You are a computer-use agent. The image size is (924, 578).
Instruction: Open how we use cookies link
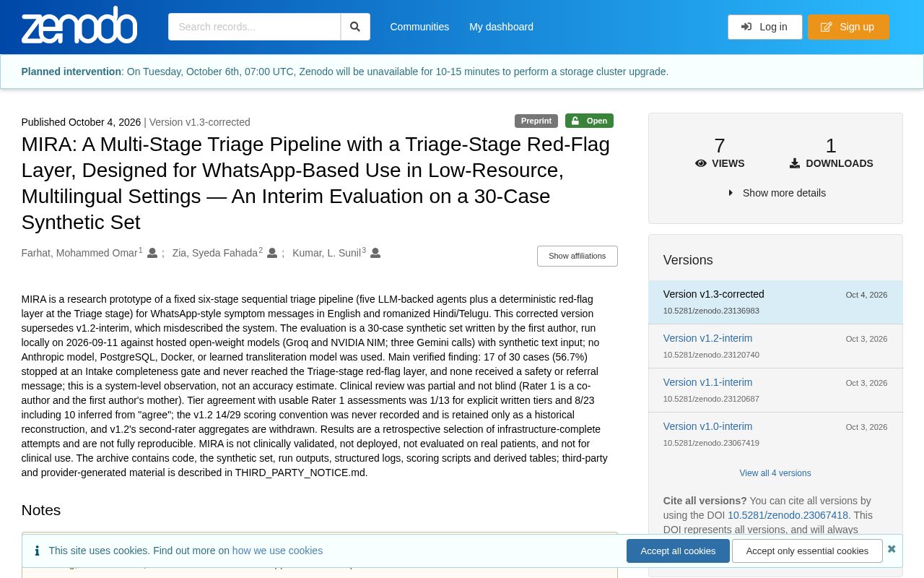point(277,551)
